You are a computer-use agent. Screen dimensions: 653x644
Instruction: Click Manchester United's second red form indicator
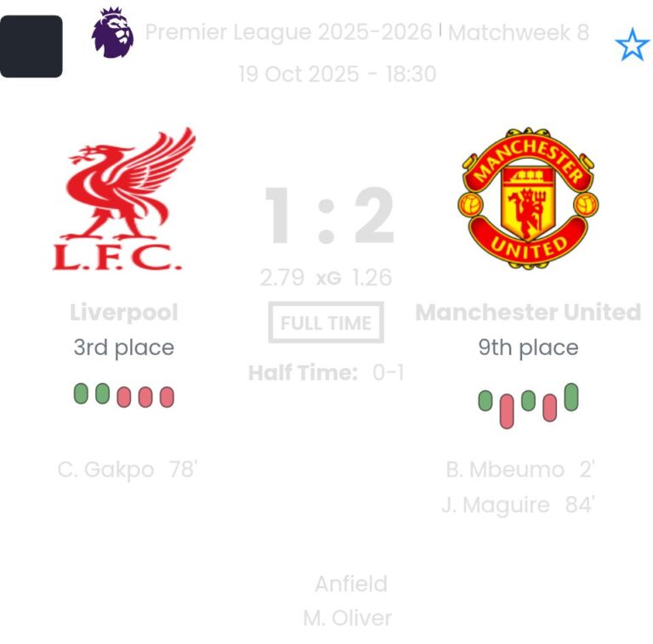(549, 408)
